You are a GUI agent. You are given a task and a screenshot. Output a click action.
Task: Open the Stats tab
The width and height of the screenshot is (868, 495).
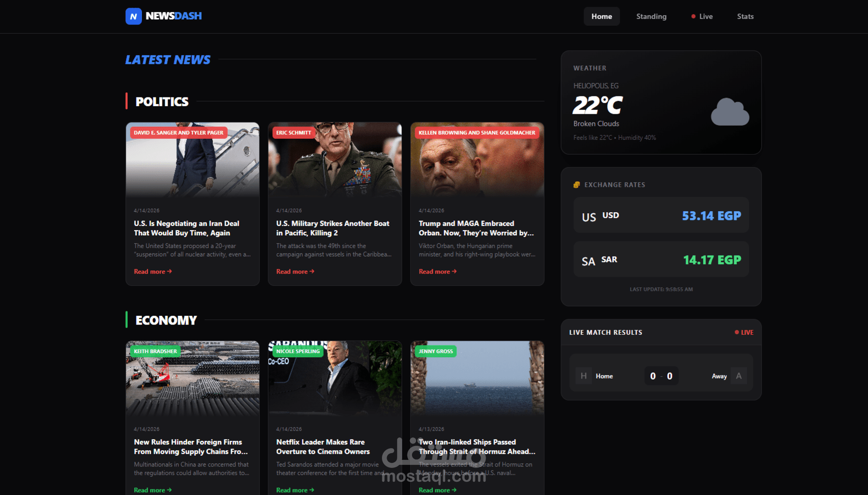click(745, 16)
